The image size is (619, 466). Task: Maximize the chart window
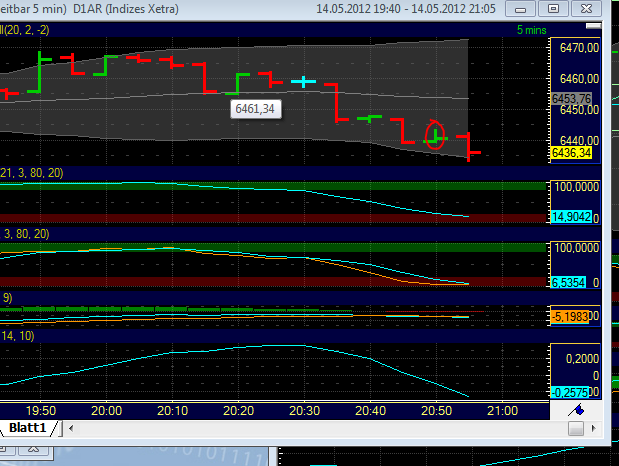(x=553, y=9)
